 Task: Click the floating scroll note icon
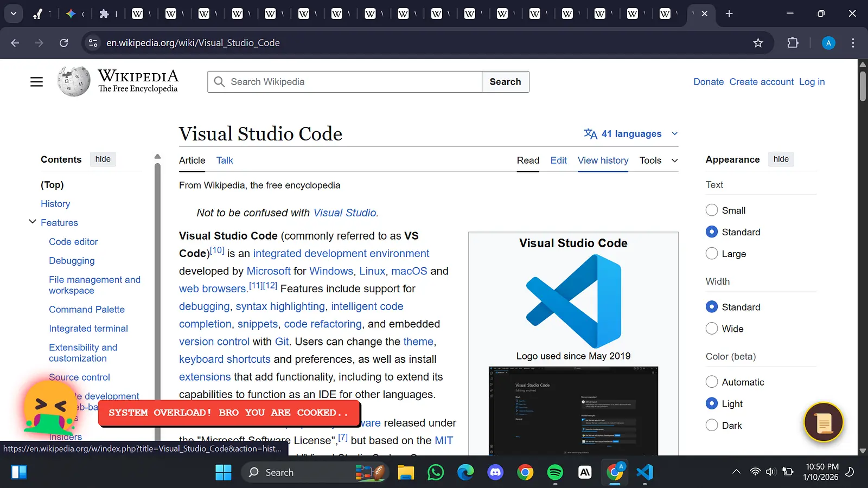823,422
